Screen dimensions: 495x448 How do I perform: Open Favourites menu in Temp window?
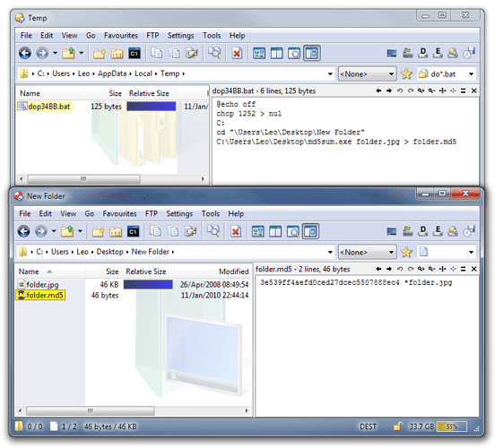point(121,35)
